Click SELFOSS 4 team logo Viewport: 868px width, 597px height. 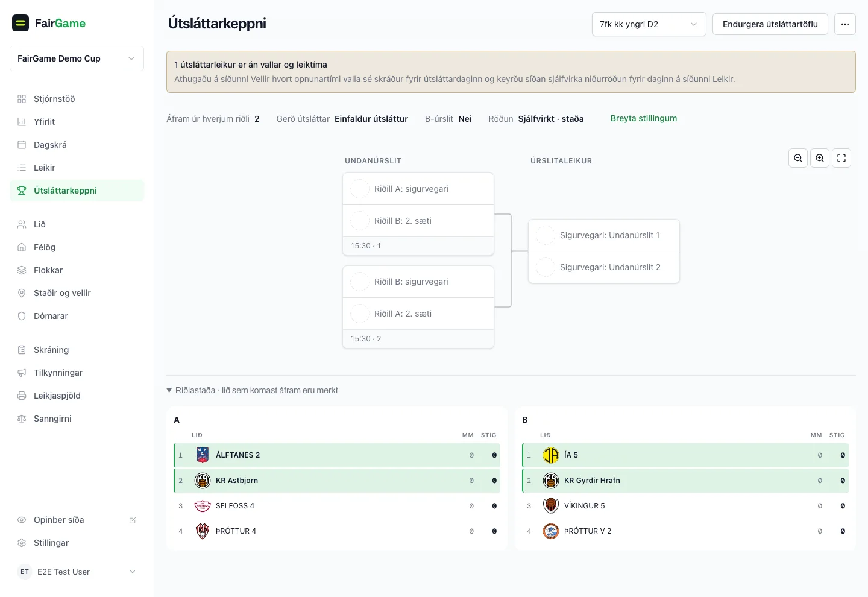point(203,506)
